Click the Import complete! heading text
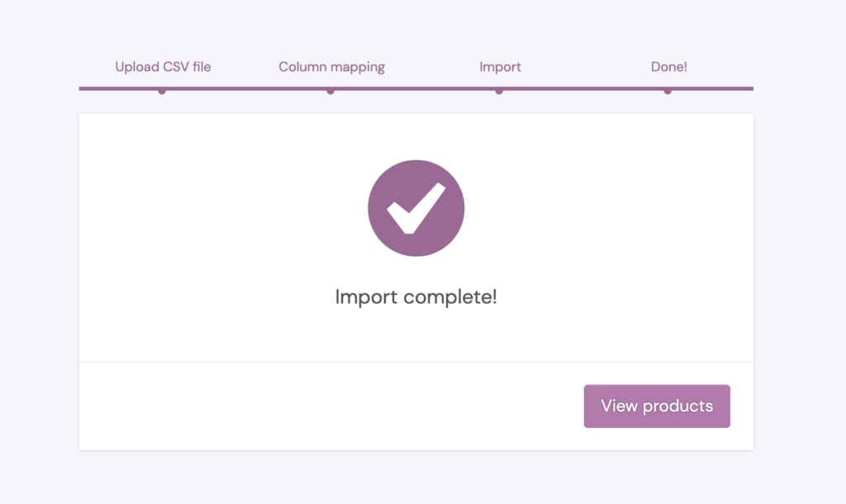The image size is (846, 504). pyautogui.click(x=416, y=297)
